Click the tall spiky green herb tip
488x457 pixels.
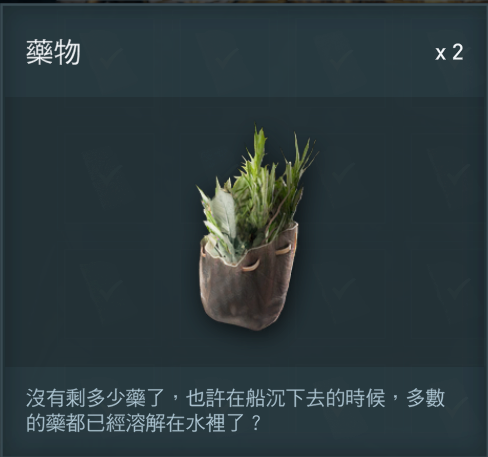259,142
